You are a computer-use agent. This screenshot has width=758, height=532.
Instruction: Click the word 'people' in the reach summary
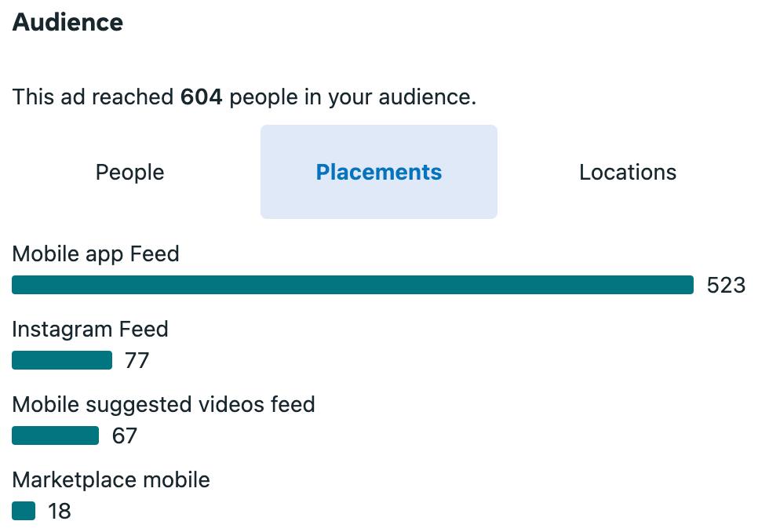pyautogui.click(x=263, y=97)
